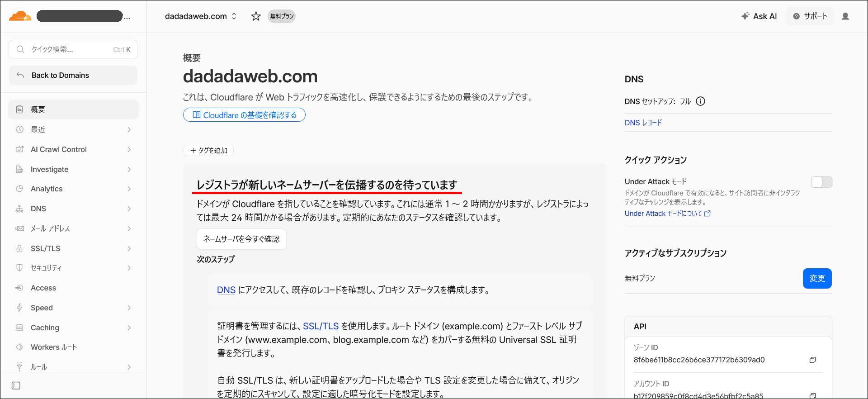Select 概要 in the sidebar menu

(x=73, y=109)
